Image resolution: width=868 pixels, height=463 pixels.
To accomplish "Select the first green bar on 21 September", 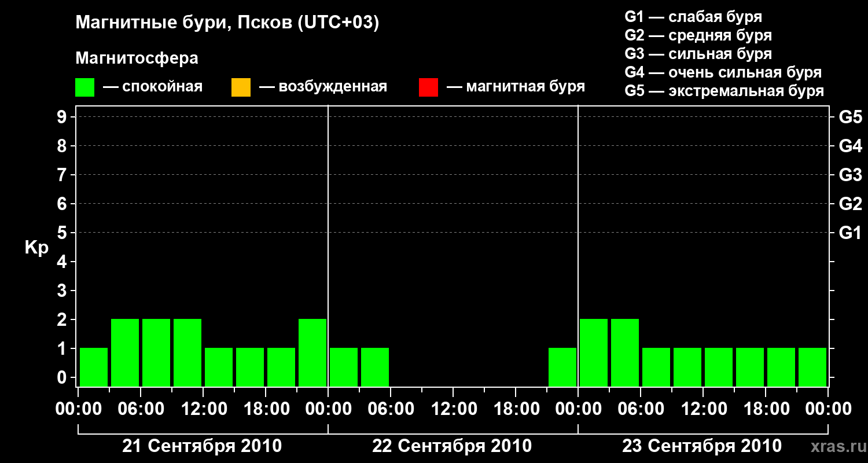I will point(94,367).
